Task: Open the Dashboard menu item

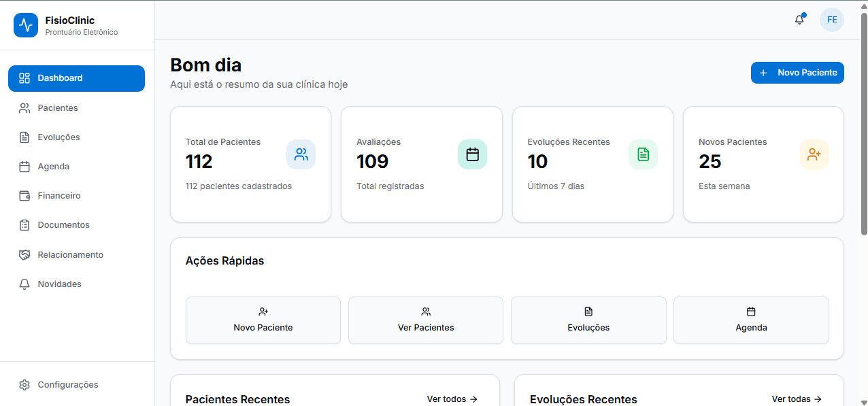Action: pos(76,78)
